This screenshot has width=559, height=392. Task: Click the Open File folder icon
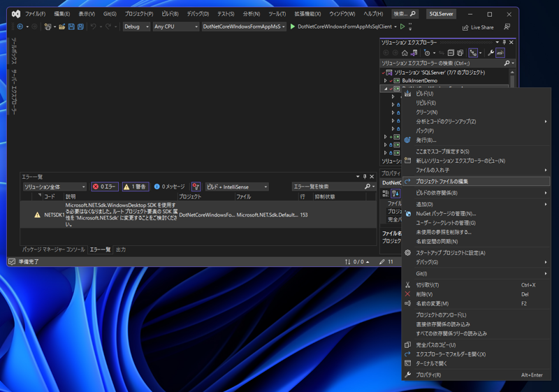click(x=62, y=27)
